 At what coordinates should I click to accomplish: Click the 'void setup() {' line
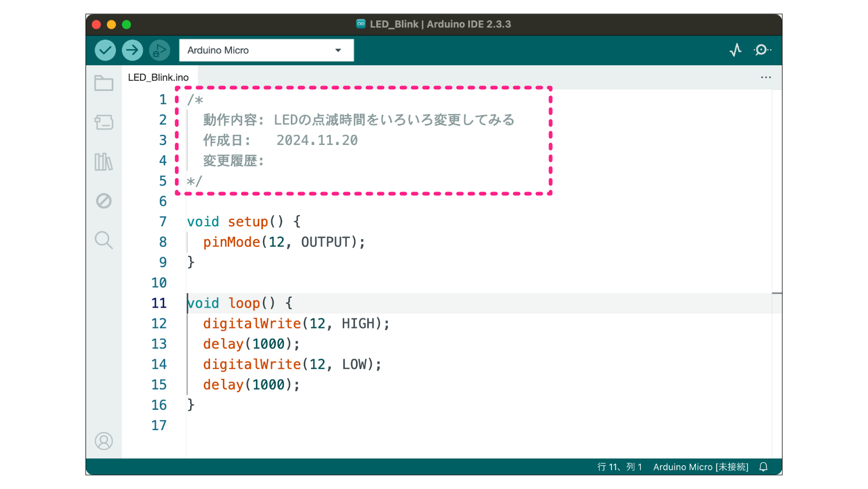click(244, 221)
